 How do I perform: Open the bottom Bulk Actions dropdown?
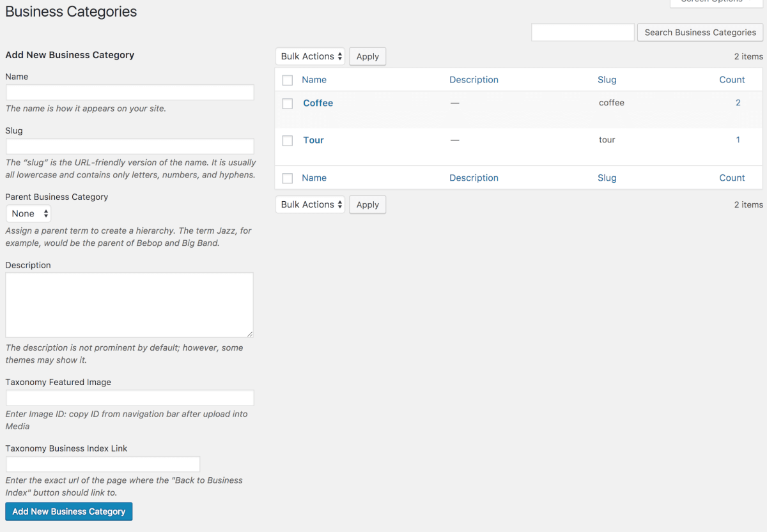click(x=310, y=204)
